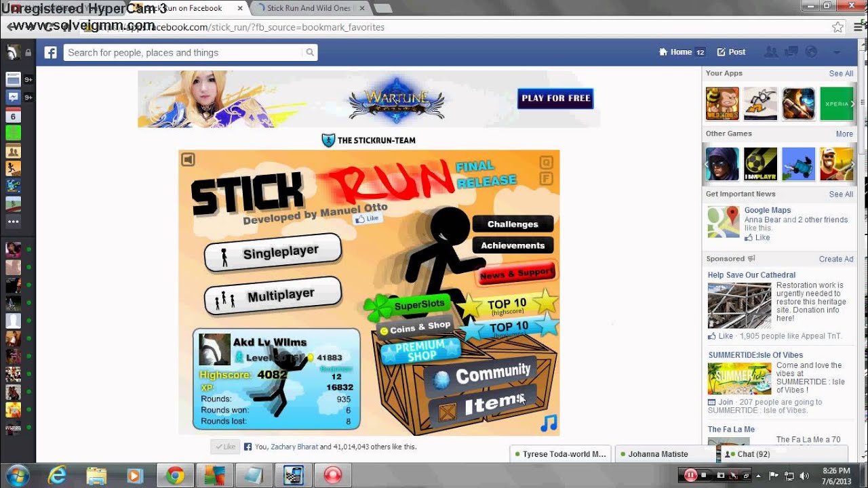868x488 pixels.
Task: Click the Q quality button in game
Action: point(546,163)
